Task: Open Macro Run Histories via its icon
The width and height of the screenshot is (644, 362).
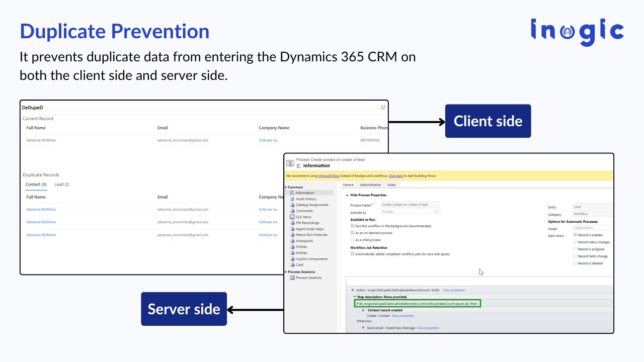Action: 292,235
